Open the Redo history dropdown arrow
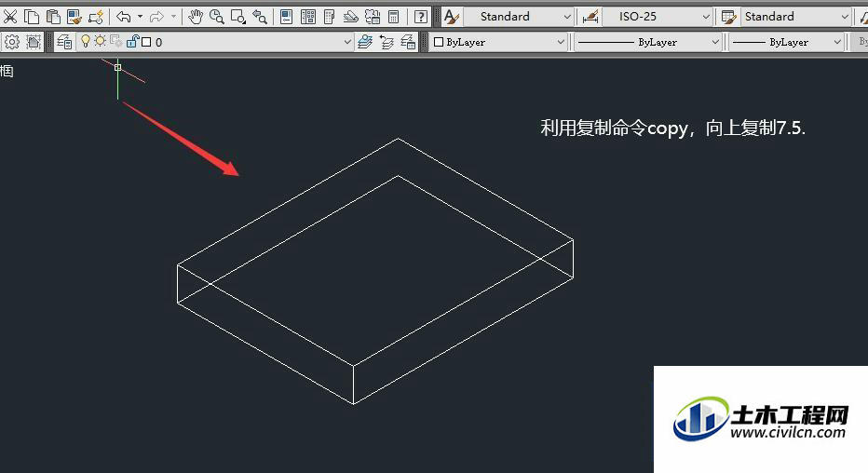The width and height of the screenshot is (868, 473). 173,17
